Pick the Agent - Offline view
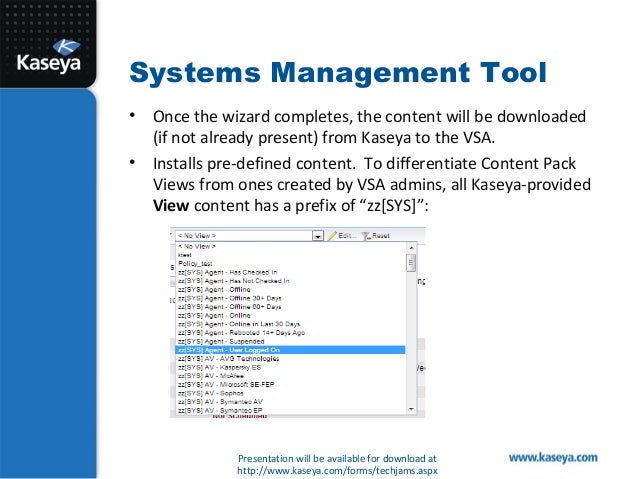638x479 pixels. click(x=291, y=290)
